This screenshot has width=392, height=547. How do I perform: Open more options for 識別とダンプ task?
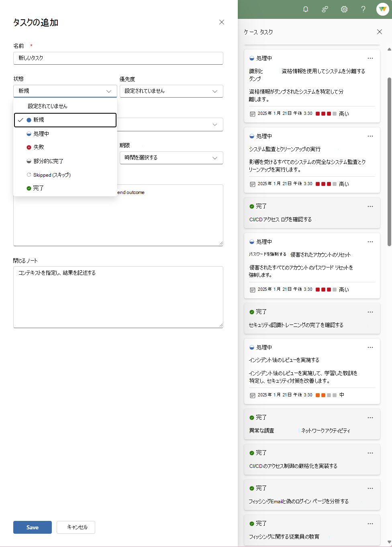tap(370, 58)
